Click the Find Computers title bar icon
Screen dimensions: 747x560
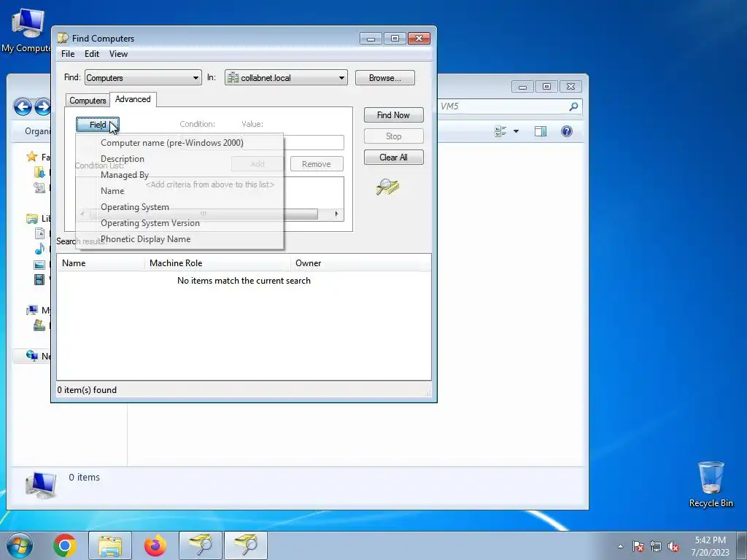point(63,38)
